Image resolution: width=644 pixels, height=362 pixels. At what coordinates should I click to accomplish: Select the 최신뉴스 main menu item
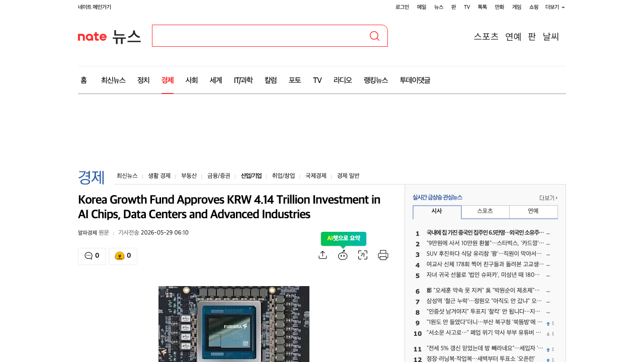point(113,80)
